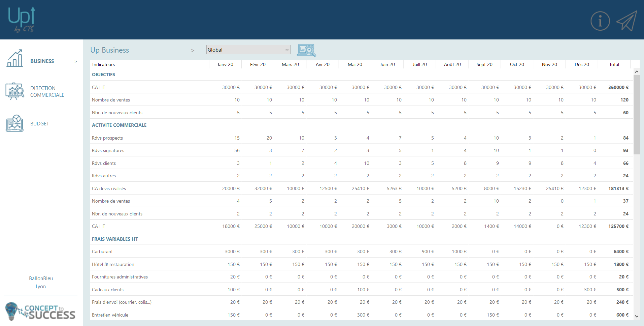Open the analysis monitor magnifier icon
The image size is (644, 326).
pos(306,50)
